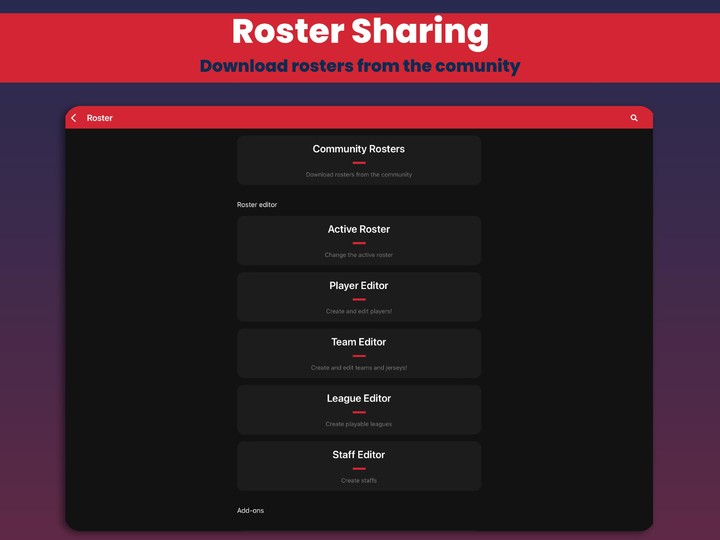Click 'Create and edit teams and jerseys!' text
The height and width of the screenshot is (540, 720).
tap(359, 368)
